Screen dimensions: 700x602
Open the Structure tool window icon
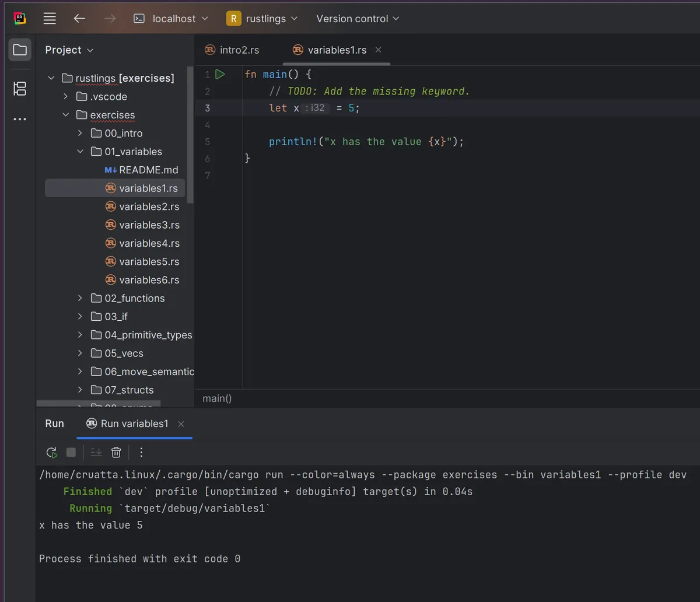click(20, 89)
